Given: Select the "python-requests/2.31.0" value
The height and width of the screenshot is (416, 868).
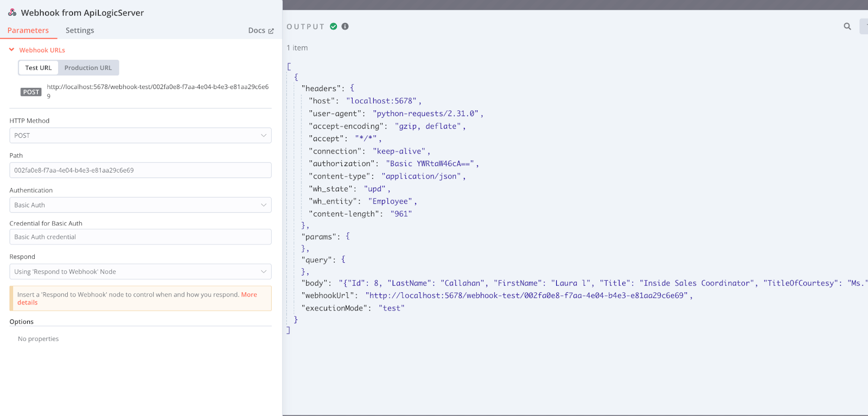Looking at the screenshot, I should (426, 114).
